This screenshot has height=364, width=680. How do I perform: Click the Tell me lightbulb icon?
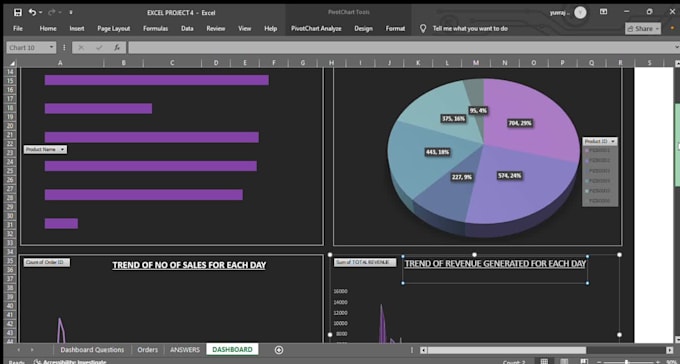pos(423,29)
